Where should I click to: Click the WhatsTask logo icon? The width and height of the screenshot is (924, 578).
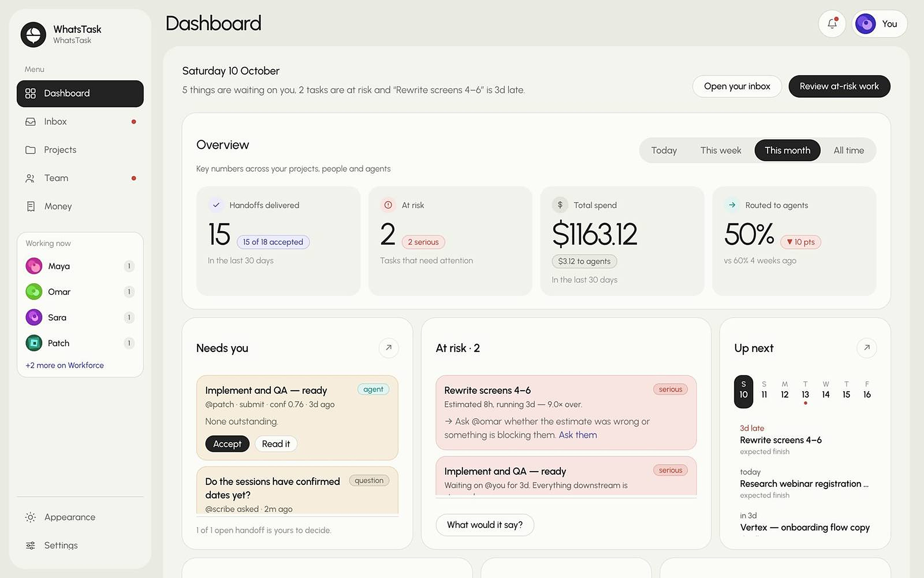point(33,35)
